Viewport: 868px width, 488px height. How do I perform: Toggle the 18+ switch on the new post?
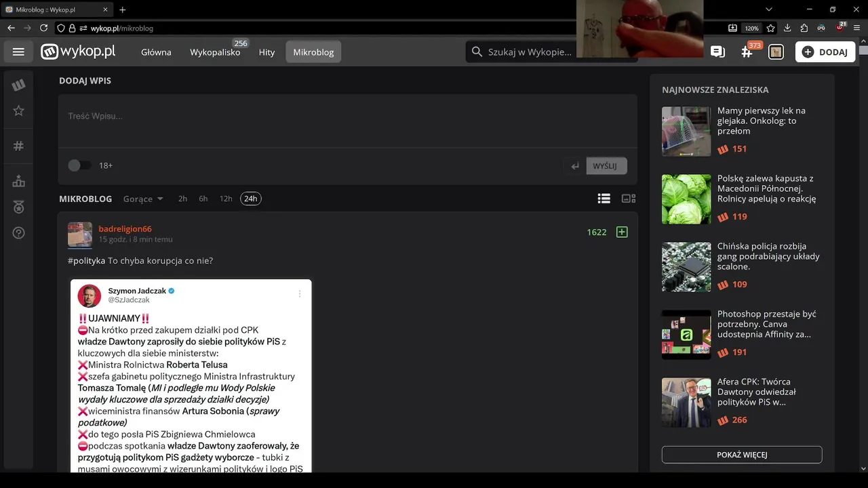(x=79, y=165)
